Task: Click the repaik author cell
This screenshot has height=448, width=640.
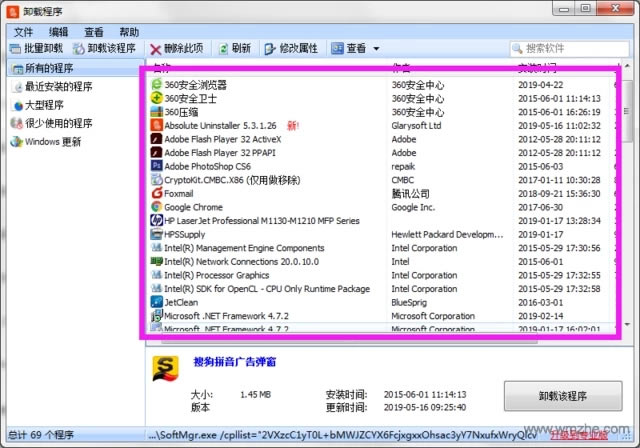Action: tap(403, 166)
